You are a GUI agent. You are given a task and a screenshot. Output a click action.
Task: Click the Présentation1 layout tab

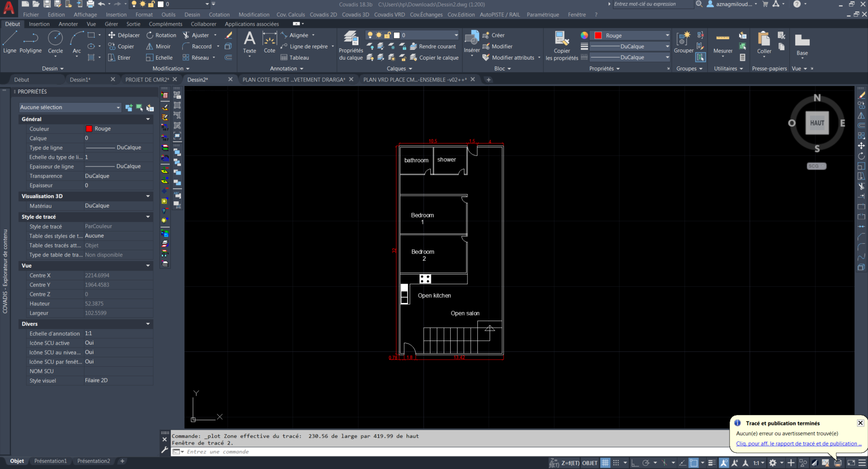click(50, 461)
